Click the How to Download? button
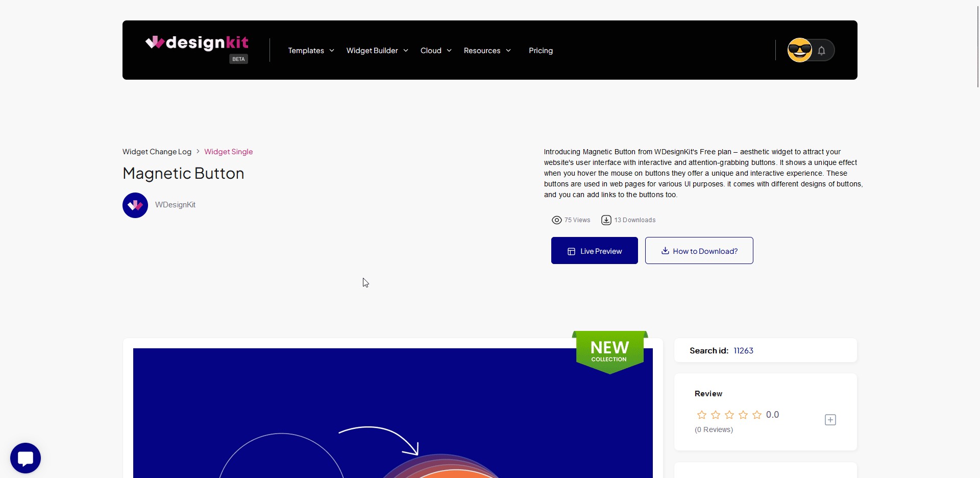980x478 pixels. pos(699,251)
